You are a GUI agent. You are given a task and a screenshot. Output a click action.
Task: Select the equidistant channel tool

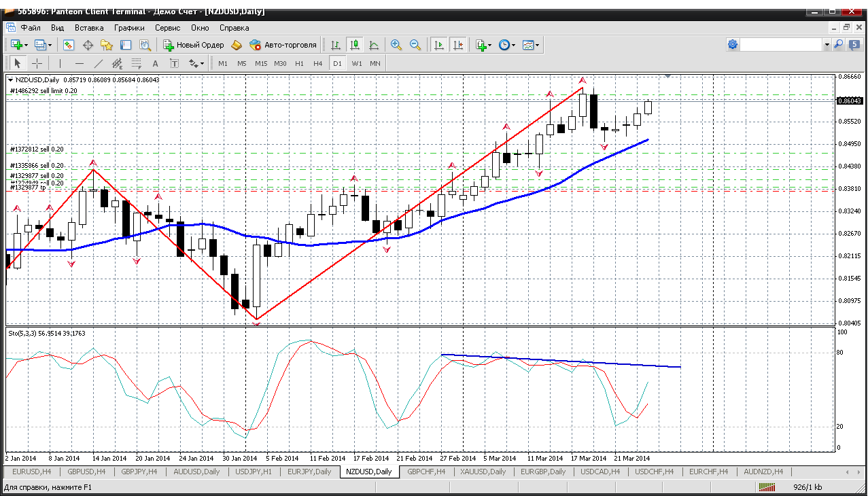(117, 63)
